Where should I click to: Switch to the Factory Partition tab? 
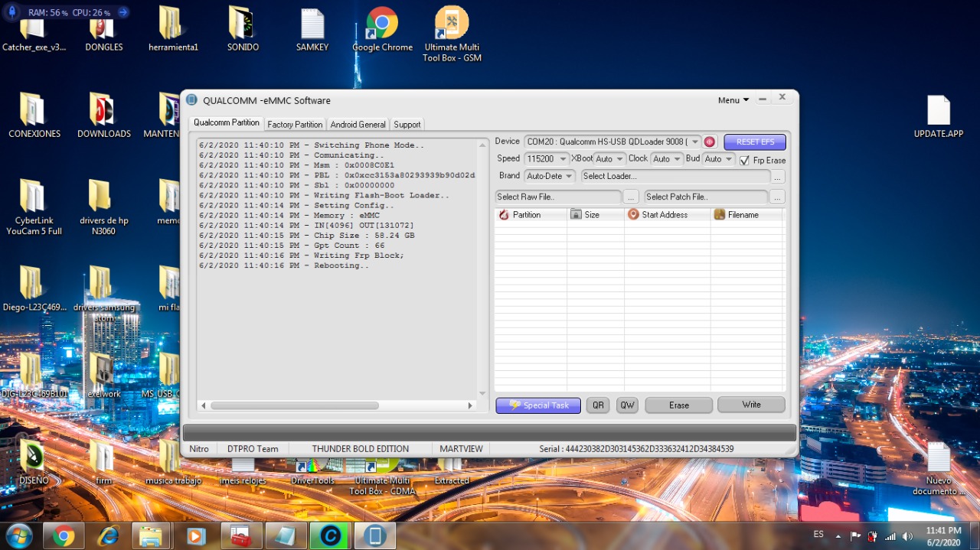click(x=295, y=125)
